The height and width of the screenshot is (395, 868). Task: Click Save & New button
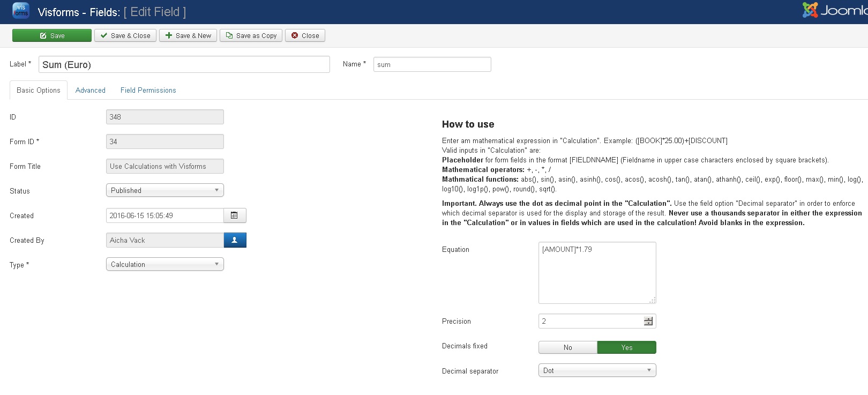pyautogui.click(x=188, y=35)
